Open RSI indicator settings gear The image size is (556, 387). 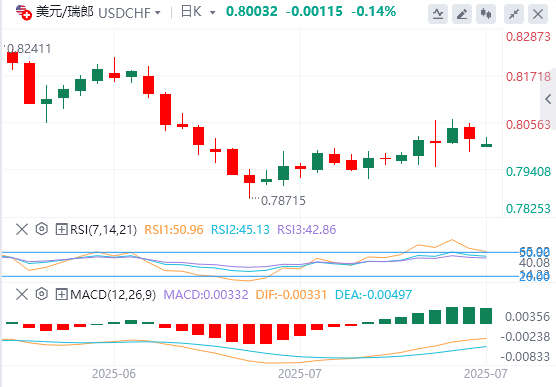click(x=41, y=229)
